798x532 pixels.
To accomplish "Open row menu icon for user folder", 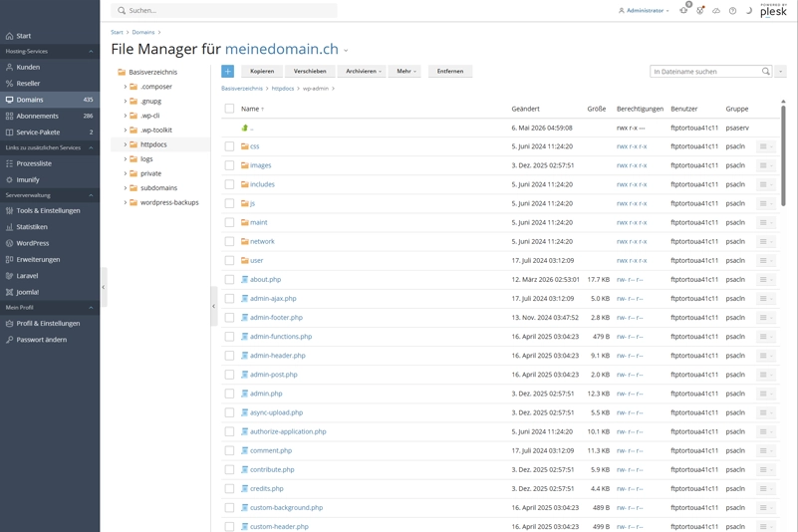I will pyautogui.click(x=766, y=261).
